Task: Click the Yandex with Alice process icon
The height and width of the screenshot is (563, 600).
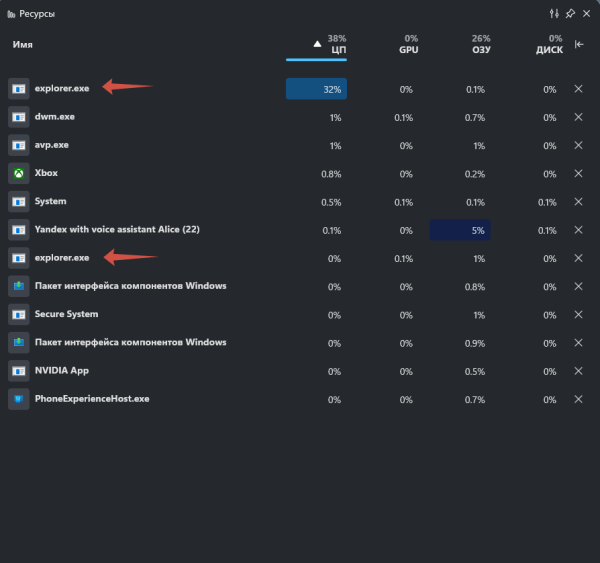Action: click(x=18, y=230)
